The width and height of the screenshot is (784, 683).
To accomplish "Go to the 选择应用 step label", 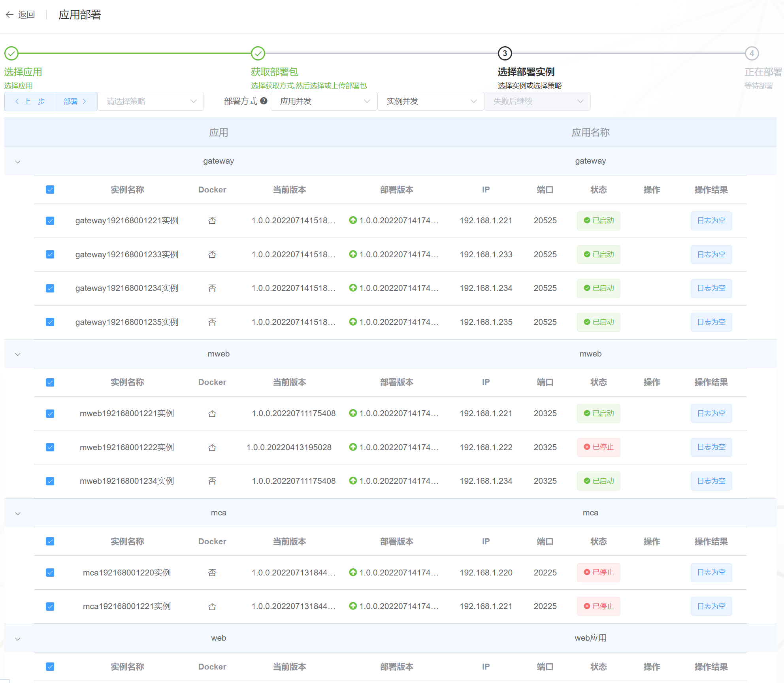I will click(x=23, y=72).
